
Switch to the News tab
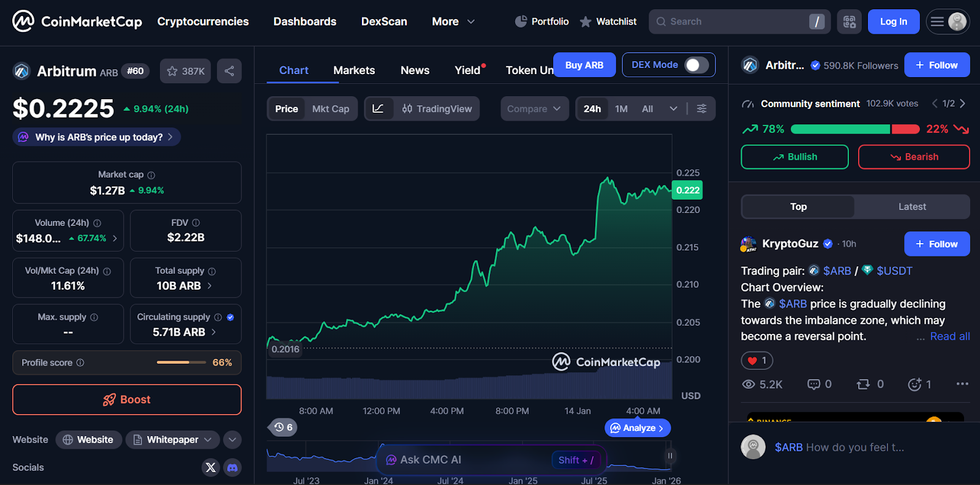coord(415,70)
